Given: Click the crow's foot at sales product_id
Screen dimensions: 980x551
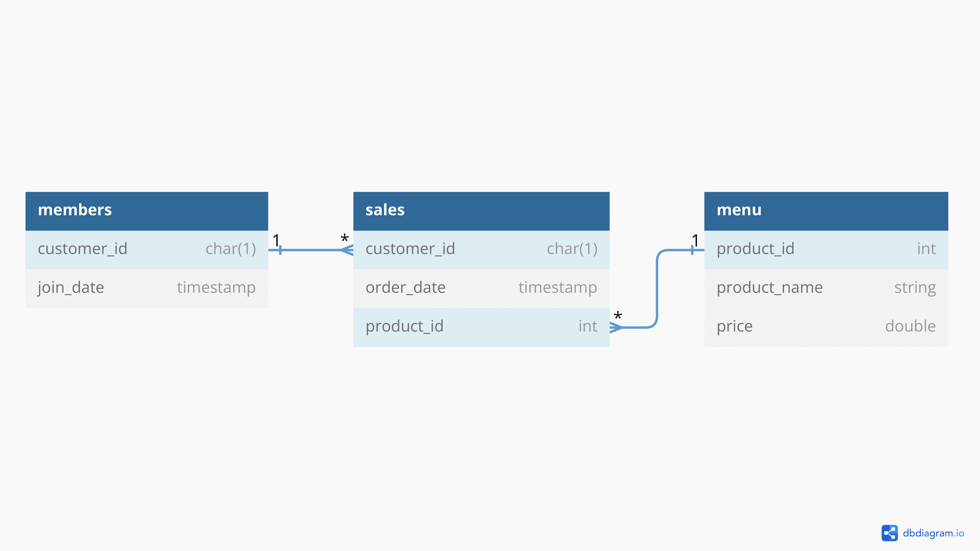Looking at the screenshot, I should 615,327.
